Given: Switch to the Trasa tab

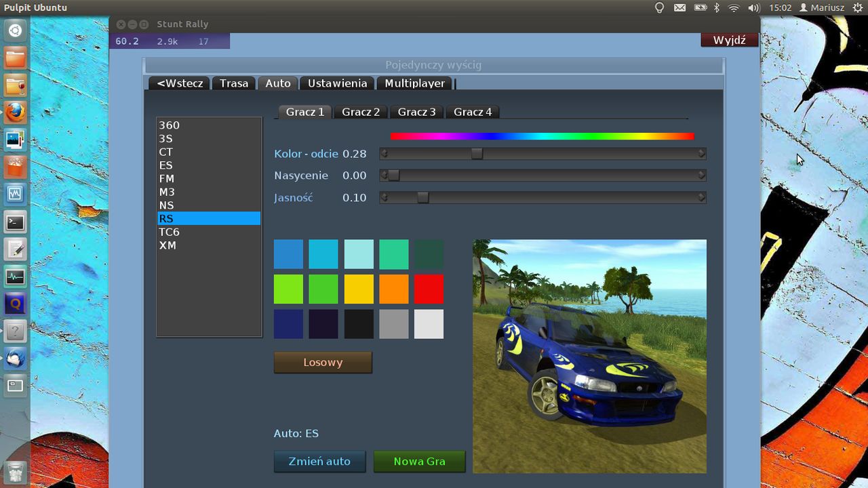Looking at the screenshot, I should pos(234,83).
